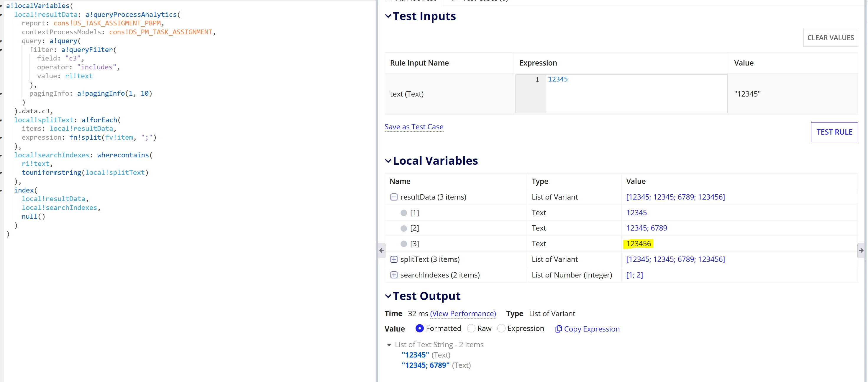Click the searchIndexes value [1; 2]
Viewport: 868px width, 382px height.
point(634,275)
